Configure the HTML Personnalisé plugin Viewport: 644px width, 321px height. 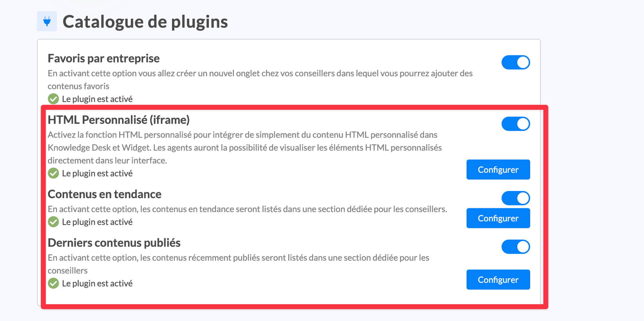point(498,170)
